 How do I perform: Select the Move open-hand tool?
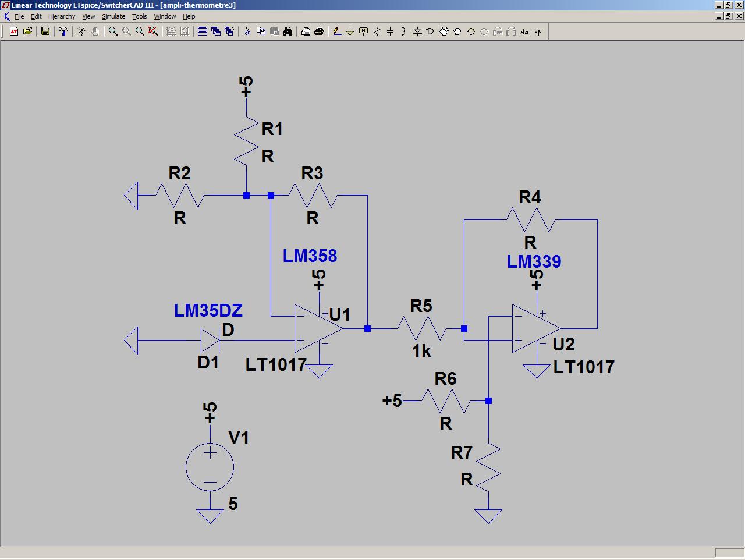click(x=444, y=31)
